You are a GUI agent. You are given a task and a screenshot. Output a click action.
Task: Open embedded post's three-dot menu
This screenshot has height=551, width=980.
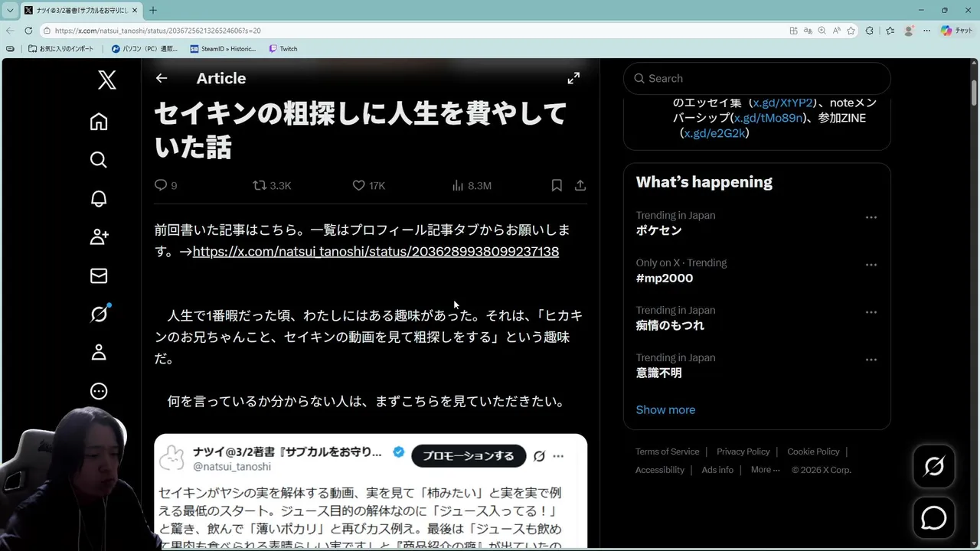point(558,456)
